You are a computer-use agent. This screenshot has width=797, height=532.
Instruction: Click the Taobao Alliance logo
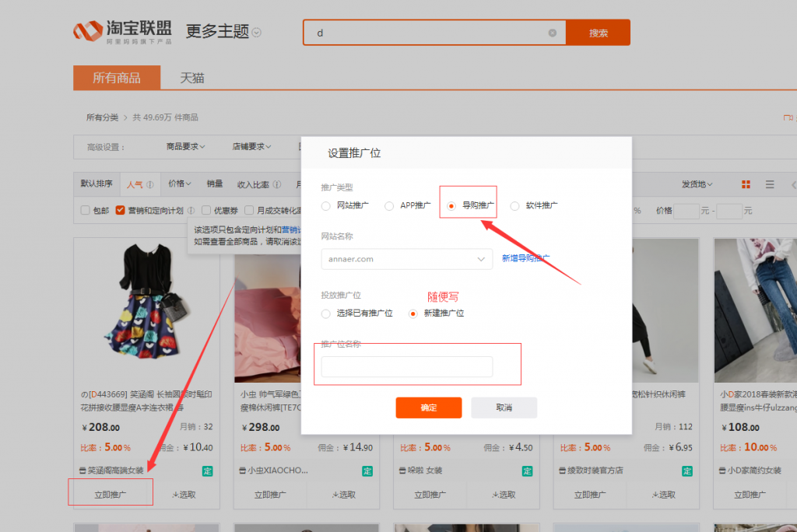coord(122,32)
